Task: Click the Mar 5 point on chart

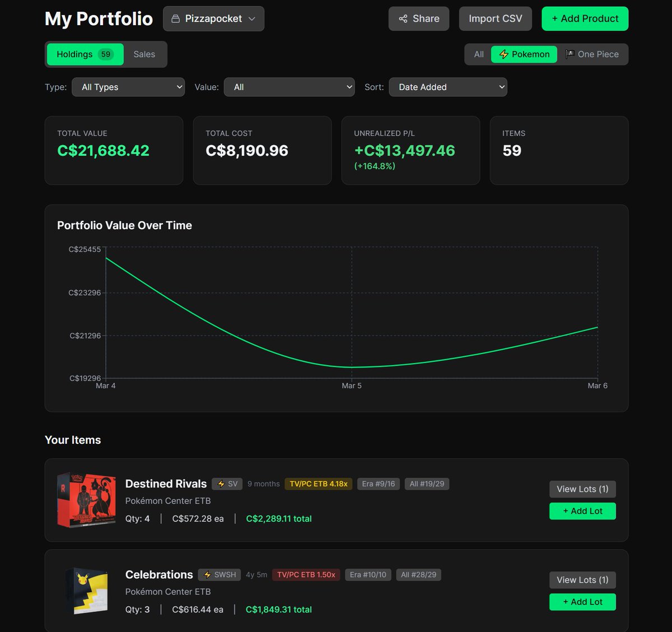Action: [x=352, y=368]
